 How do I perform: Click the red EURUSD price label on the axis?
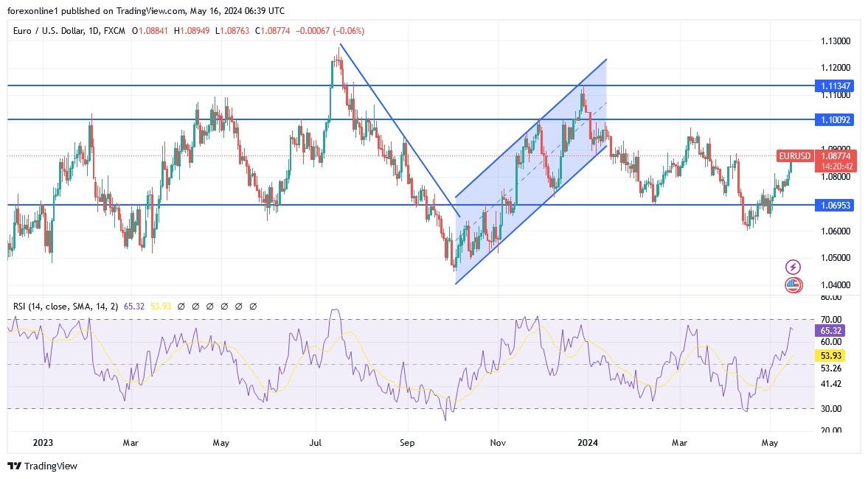[x=795, y=156]
